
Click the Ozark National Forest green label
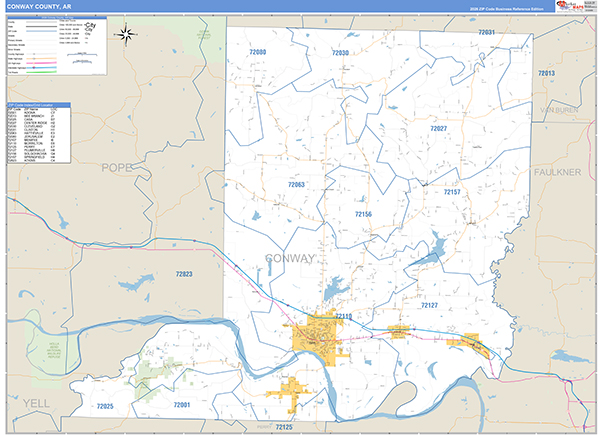click(x=204, y=35)
